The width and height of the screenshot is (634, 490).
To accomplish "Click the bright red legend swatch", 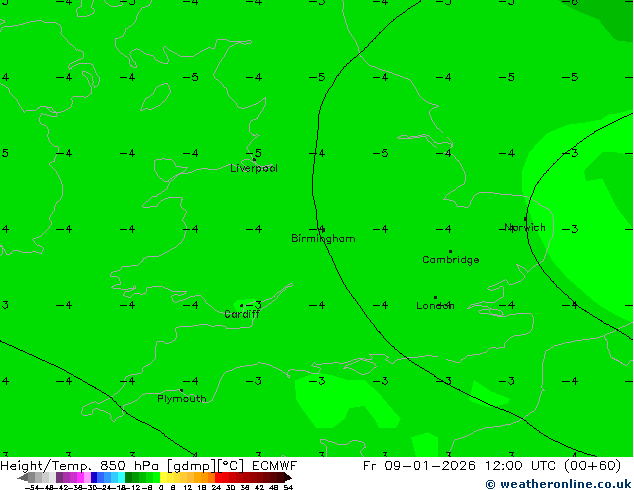I will pyautogui.click(x=218, y=477).
